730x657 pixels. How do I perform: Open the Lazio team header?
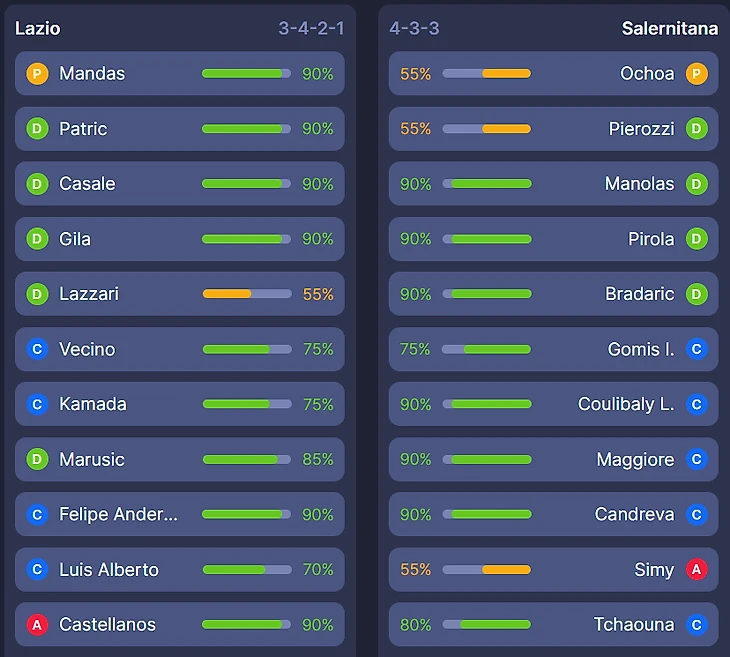pyautogui.click(x=38, y=28)
